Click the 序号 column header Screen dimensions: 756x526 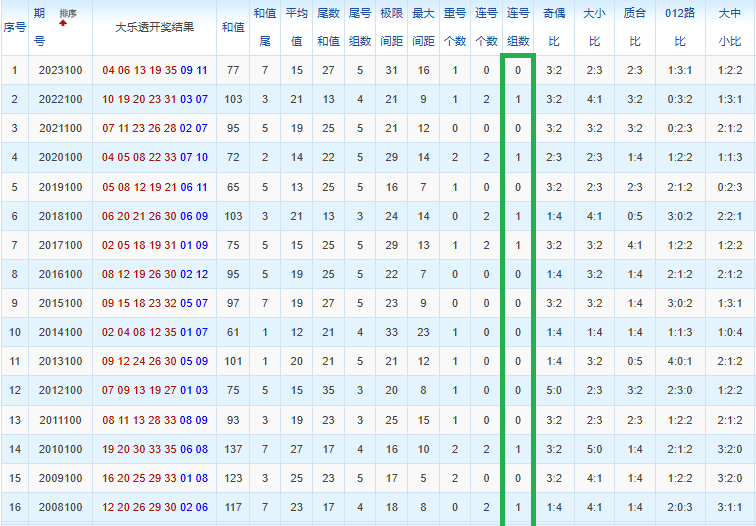click(14, 27)
